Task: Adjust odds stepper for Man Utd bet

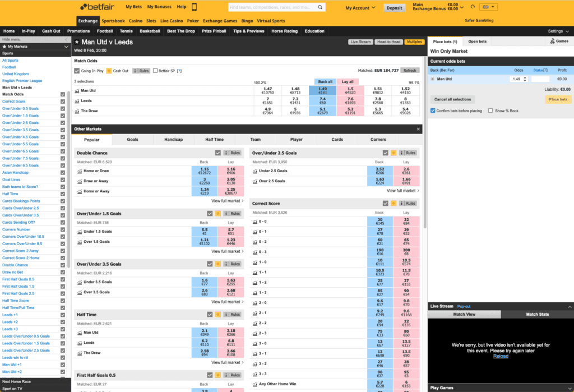Action: pyautogui.click(x=525, y=79)
